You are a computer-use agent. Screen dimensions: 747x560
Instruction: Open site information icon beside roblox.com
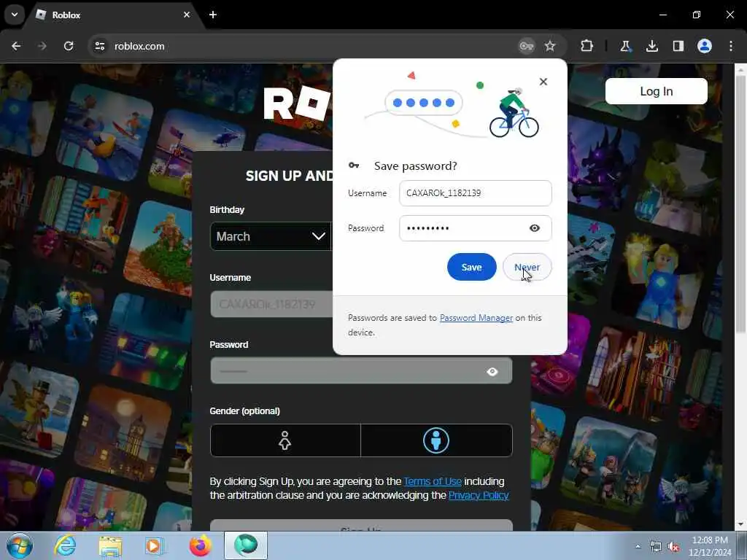99,46
